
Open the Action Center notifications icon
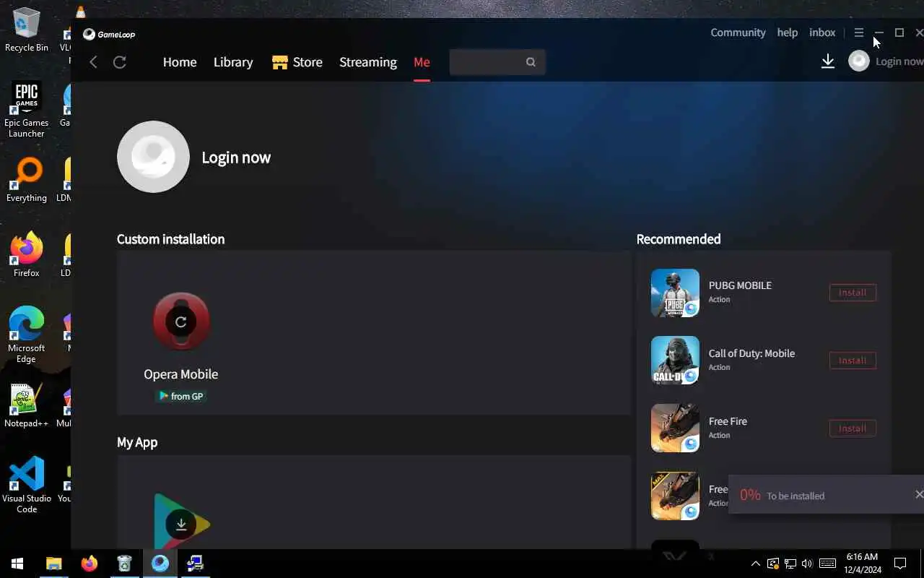[x=900, y=564]
